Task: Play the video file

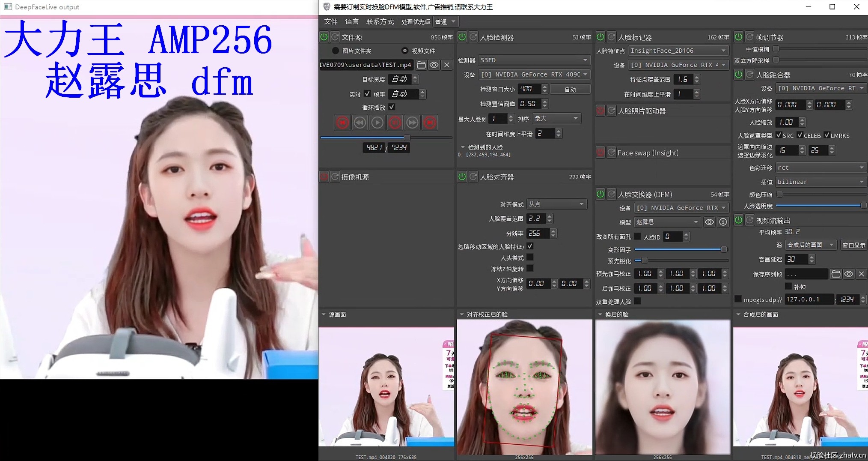Action: 377,123
